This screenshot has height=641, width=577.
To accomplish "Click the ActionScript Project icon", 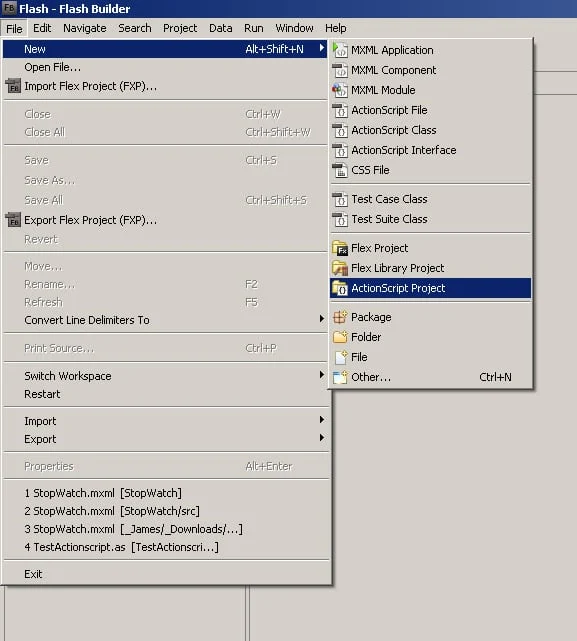I will tap(340, 288).
